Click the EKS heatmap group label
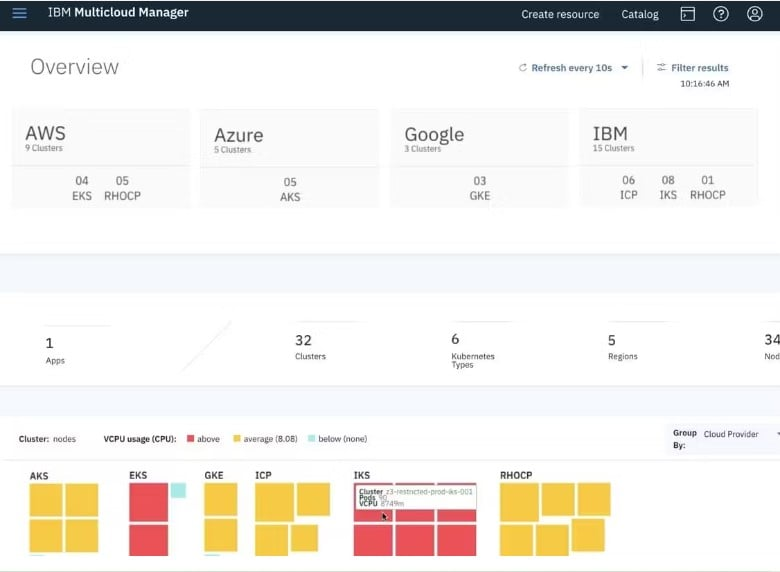The width and height of the screenshot is (780, 572). tap(138, 476)
